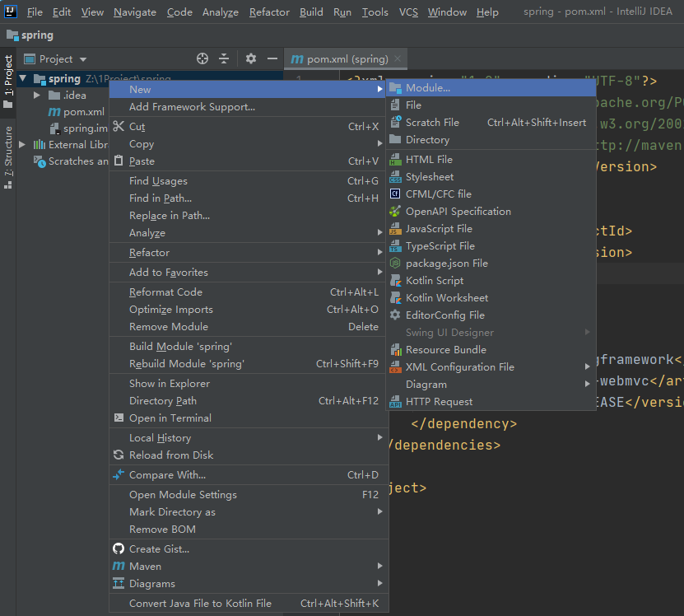The image size is (684, 616).
Task: Click the Open in Terminal icon
Action: click(x=119, y=418)
